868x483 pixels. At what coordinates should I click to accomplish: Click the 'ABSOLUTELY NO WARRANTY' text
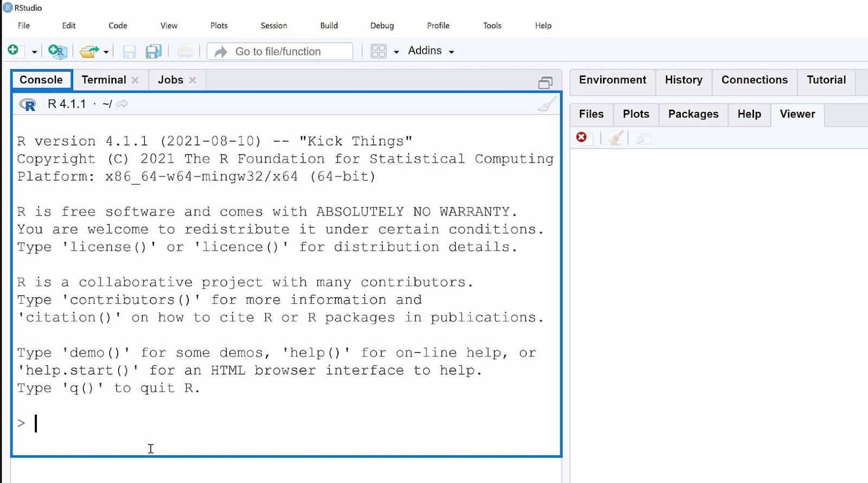click(413, 212)
